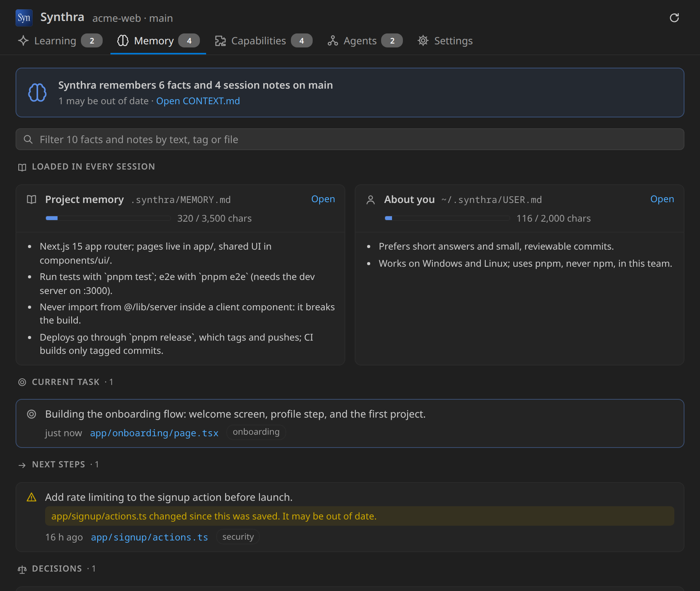Click the search magnifier icon
This screenshot has height=591, width=700.
(x=28, y=139)
